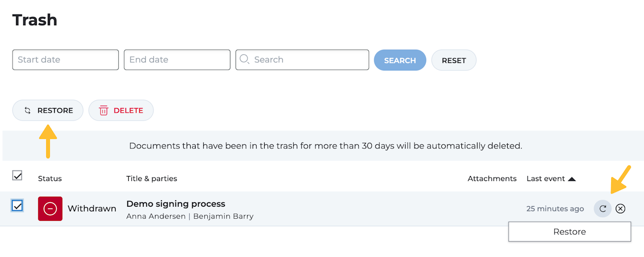Click the magnifier icon in Search field
The height and width of the screenshot is (257, 644).
245,59
